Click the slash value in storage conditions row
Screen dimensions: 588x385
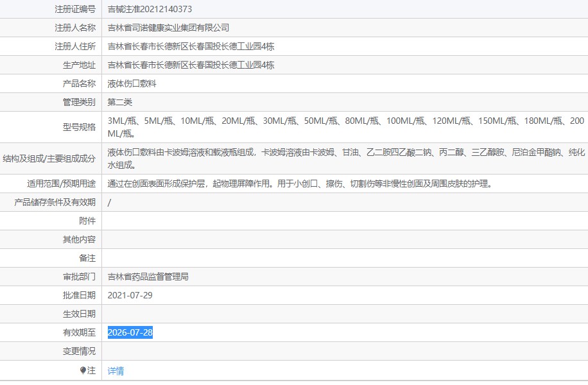pyautogui.click(x=109, y=202)
